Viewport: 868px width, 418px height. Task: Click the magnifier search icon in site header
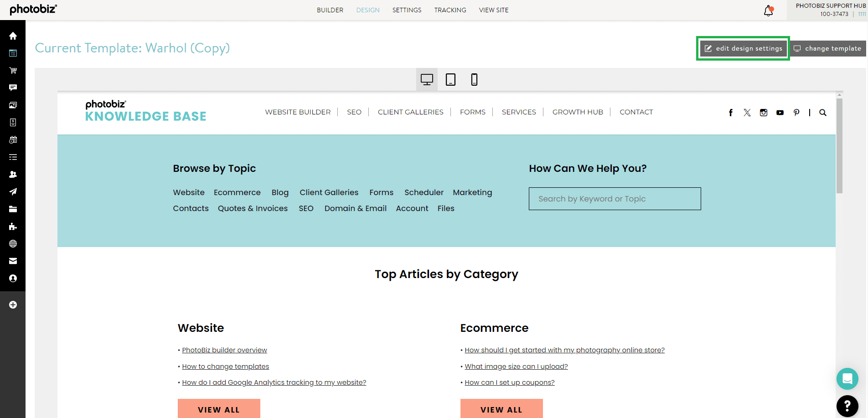[x=823, y=113]
